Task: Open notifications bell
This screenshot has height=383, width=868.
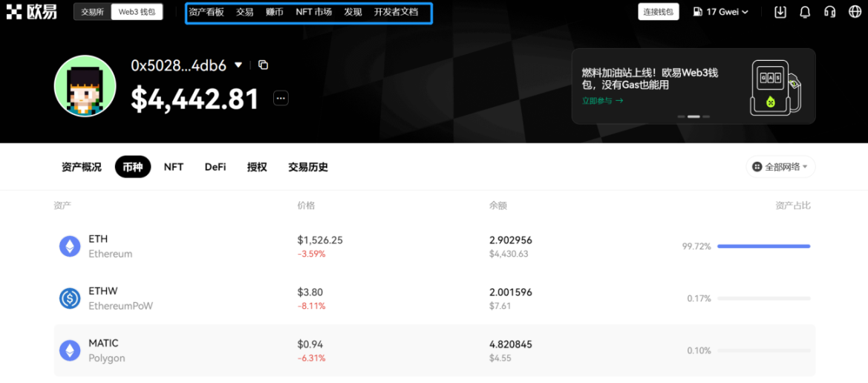Action: 805,12
